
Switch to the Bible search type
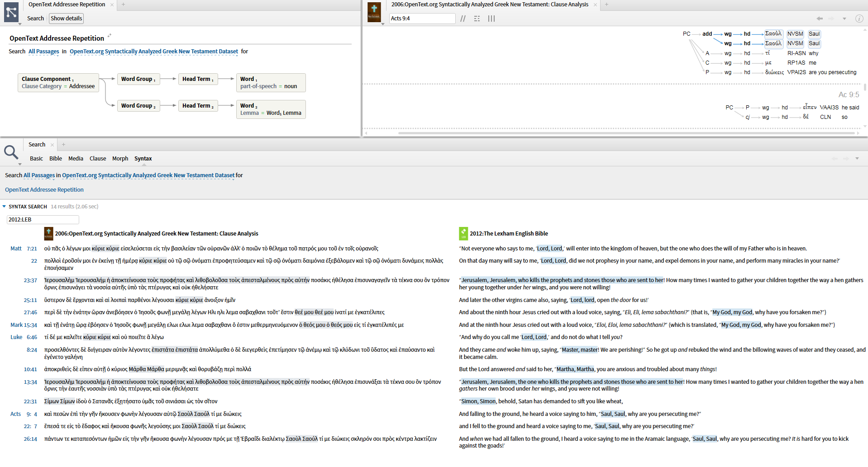click(x=56, y=159)
